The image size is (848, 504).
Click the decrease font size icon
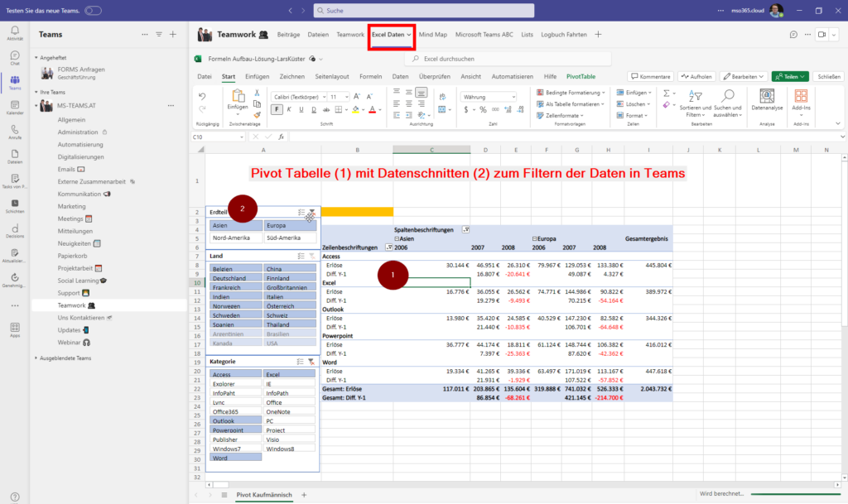click(369, 97)
